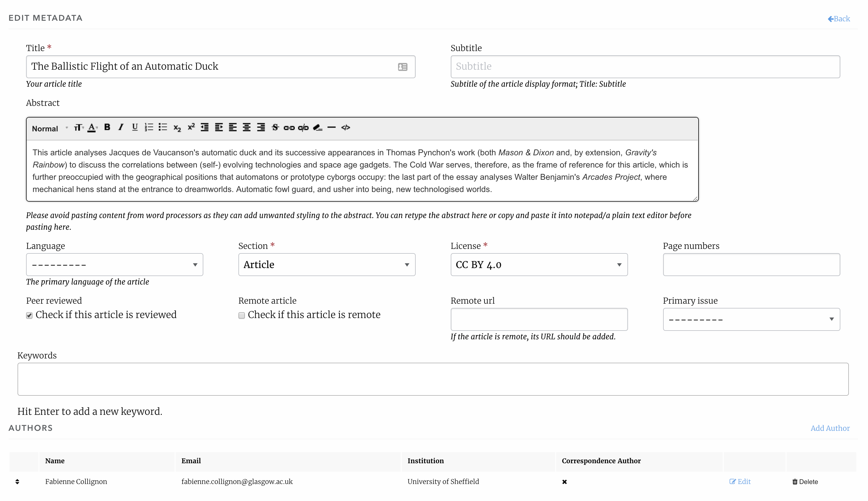Image resolution: width=868 pixels, height=501 pixels.
Task: Click into the Keywords field
Action: 433,379
